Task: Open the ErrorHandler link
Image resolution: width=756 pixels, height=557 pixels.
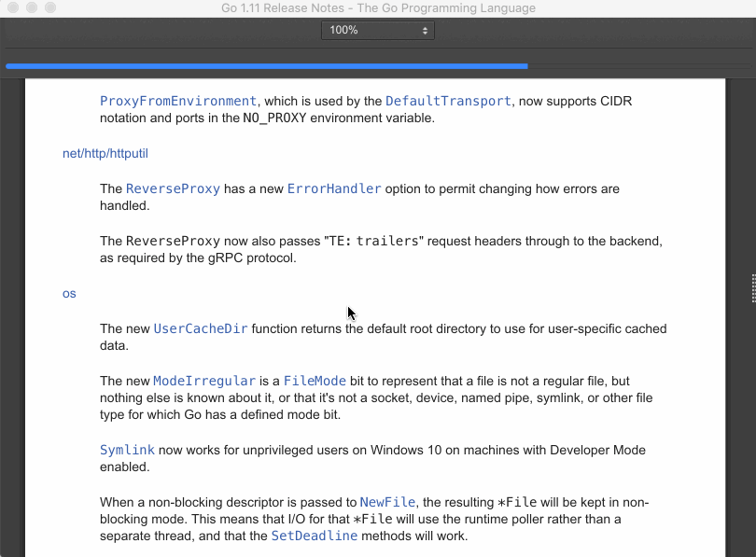Action: (334, 188)
